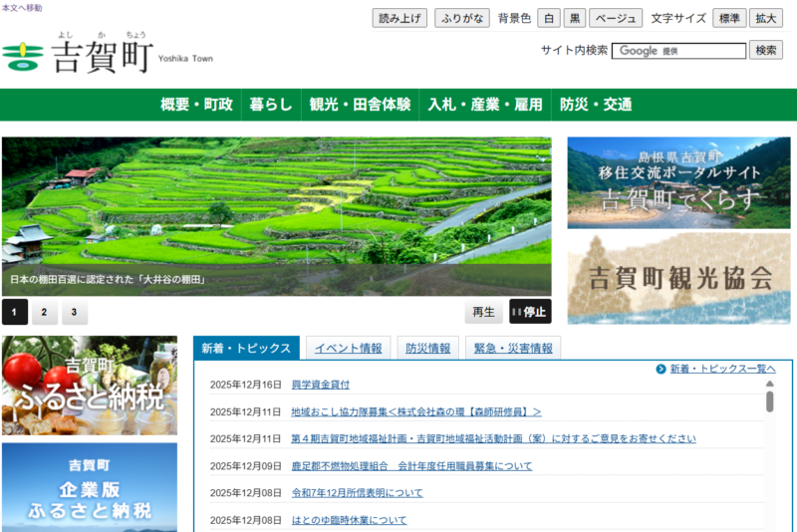Switch to the 緊急・災害情報 tab
The image size is (797, 532).
click(513, 348)
